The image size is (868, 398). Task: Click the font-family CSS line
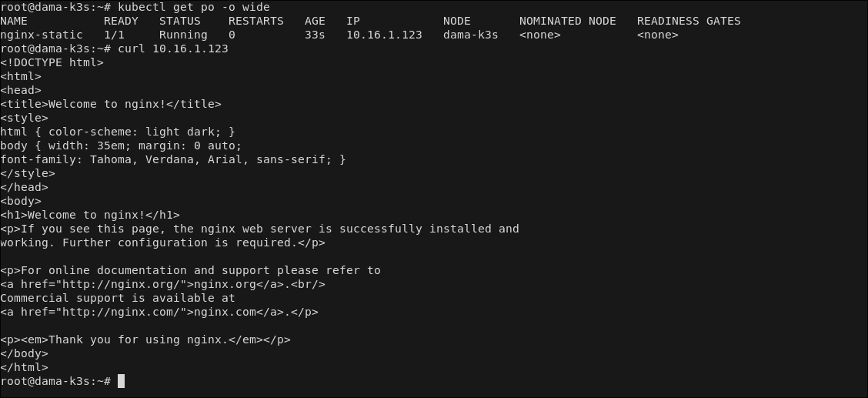tap(173, 159)
